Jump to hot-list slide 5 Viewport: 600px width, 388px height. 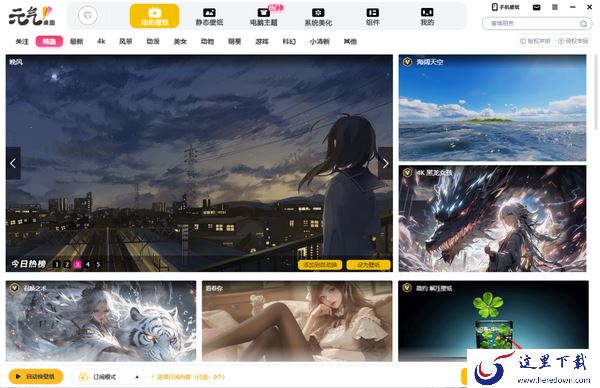click(x=98, y=264)
